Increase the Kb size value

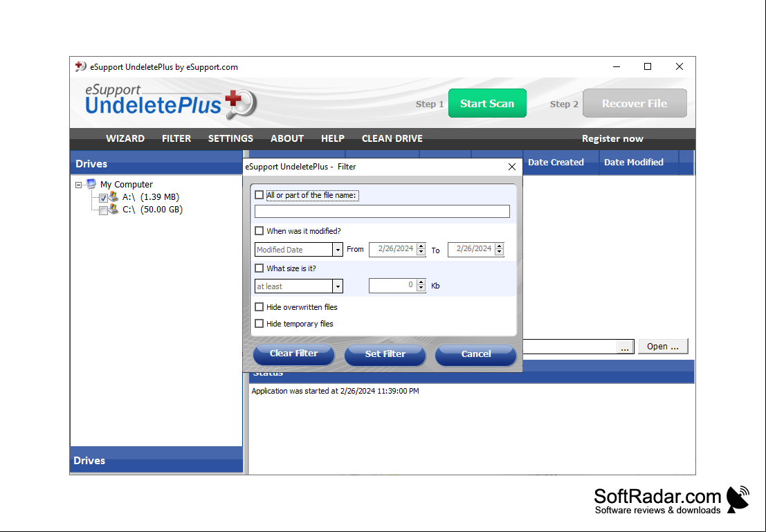coord(421,283)
